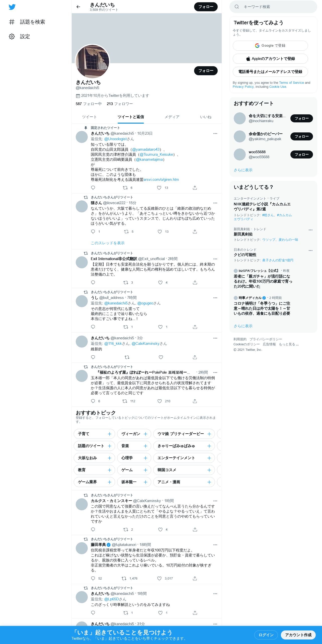Open more options on カルクス・カミンスキー tweet

click(x=215, y=501)
